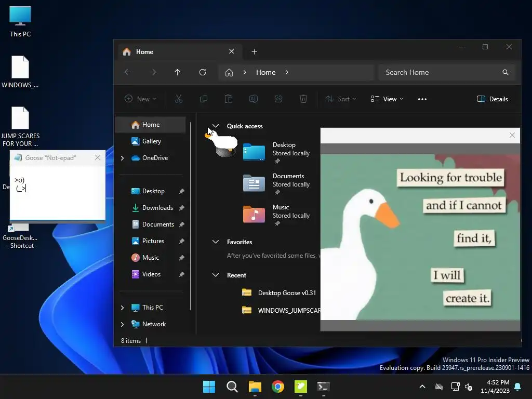The image size is (532, 399).
Task: Launch Google Chrome from taskbar
Action: tap(278, 387)
